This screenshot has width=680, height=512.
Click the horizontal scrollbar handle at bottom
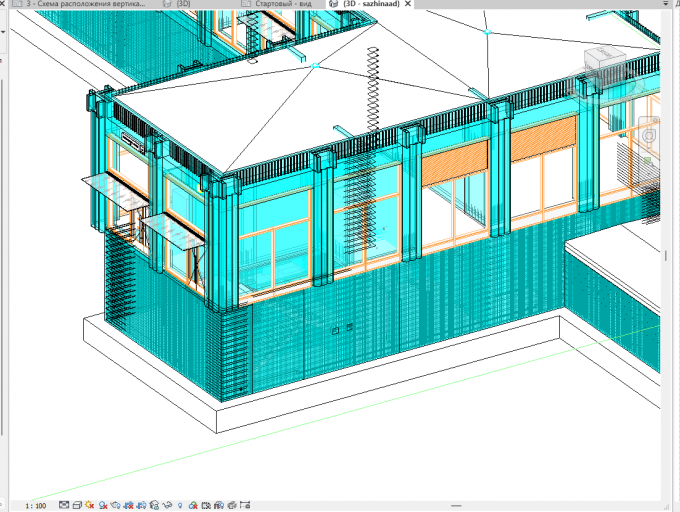456,505
